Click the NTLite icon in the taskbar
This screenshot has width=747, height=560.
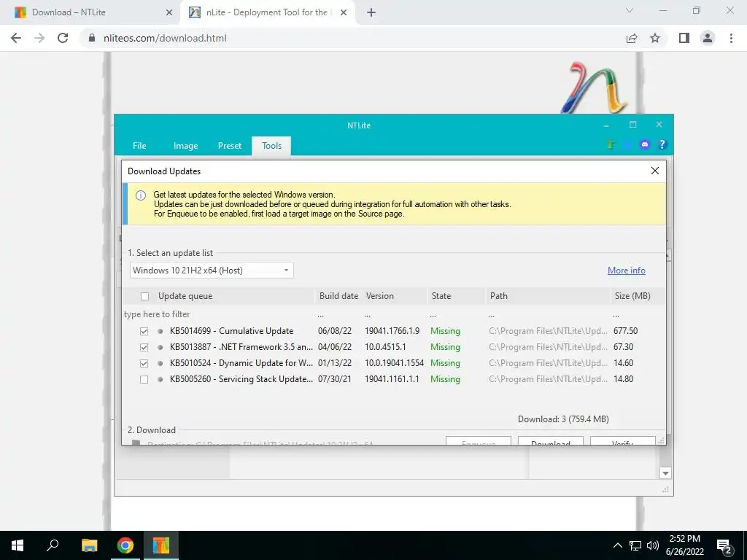(161, 545)
